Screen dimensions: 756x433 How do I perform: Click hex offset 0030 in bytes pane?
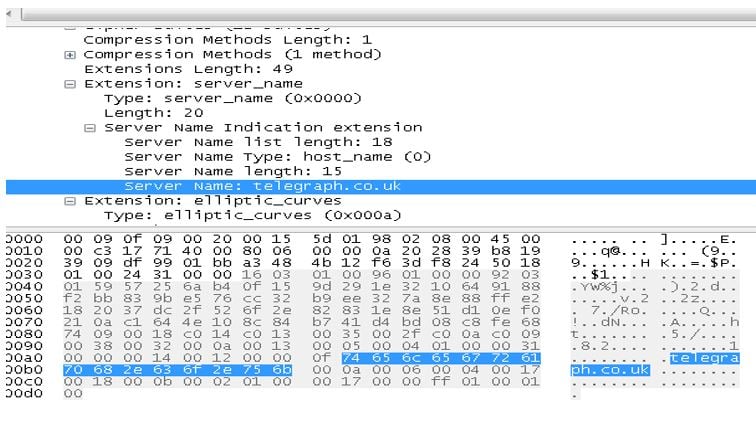24,275
